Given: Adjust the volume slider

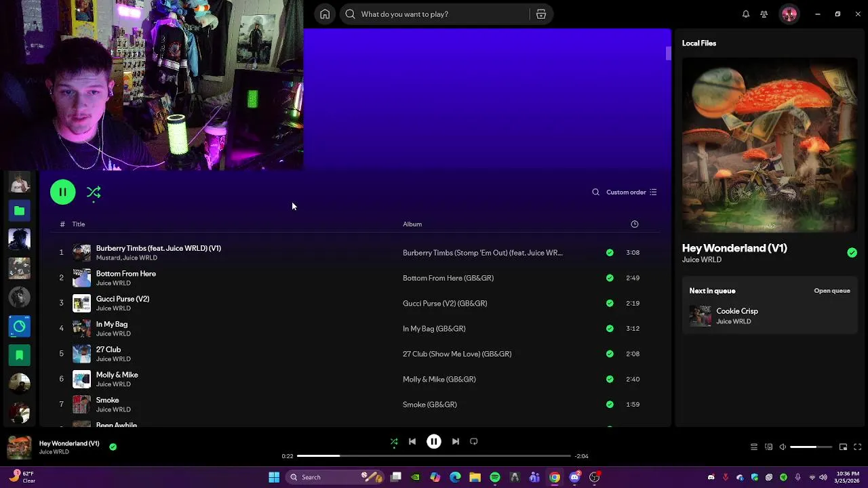Looking at the screenshot, I should [811, 447].
